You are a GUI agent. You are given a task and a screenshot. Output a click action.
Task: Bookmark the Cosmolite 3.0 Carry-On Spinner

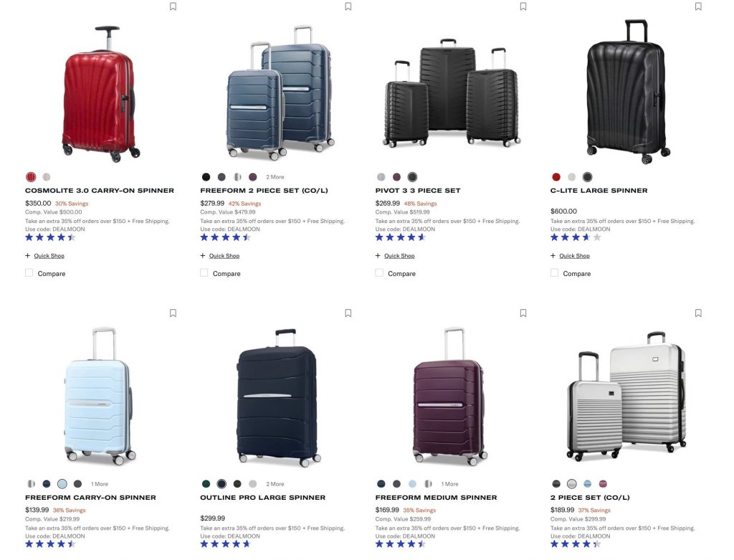(x=173, y=6)
